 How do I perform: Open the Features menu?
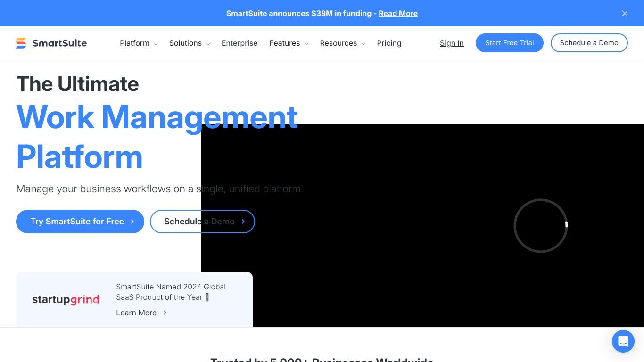tap(285, 43)
